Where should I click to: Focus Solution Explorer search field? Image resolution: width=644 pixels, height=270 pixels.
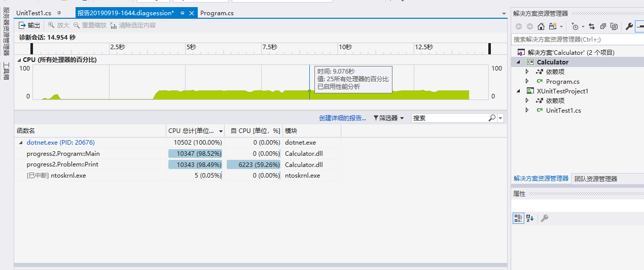pos(578,39)
